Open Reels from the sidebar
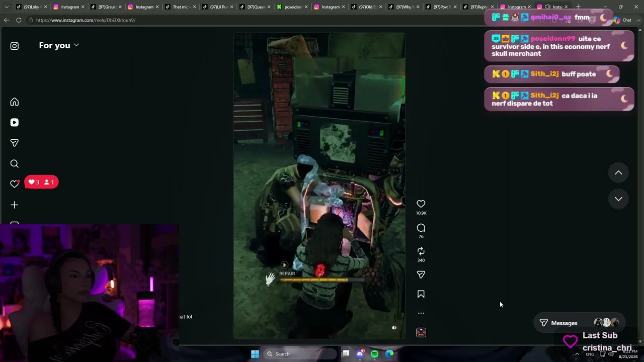644x362 pixels. [15, 123]
